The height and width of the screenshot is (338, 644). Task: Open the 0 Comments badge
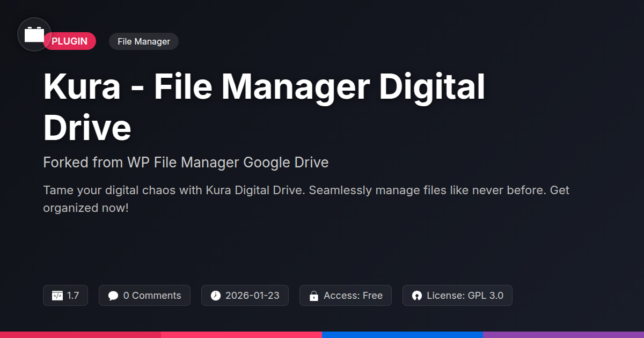coord(144,296)
